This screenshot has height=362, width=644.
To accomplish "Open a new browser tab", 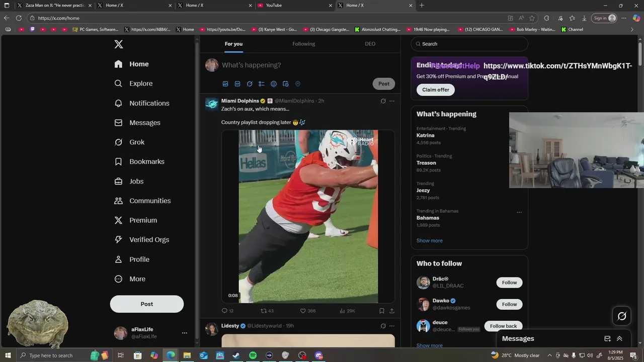I will point(422,6).
